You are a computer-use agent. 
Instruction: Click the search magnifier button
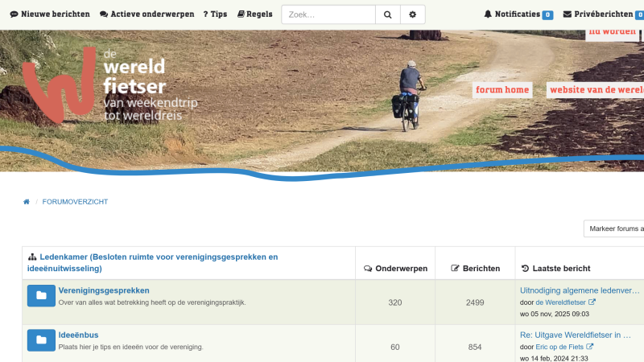387,14
